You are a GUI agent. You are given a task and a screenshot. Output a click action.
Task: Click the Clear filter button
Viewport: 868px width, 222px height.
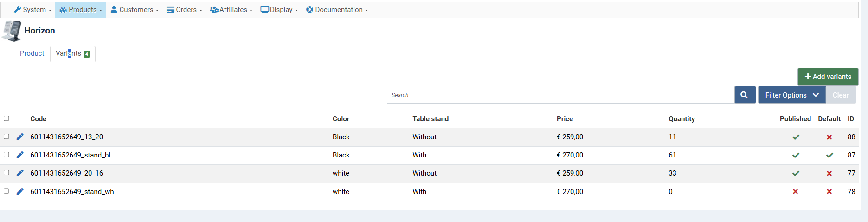tap(840, 95)
